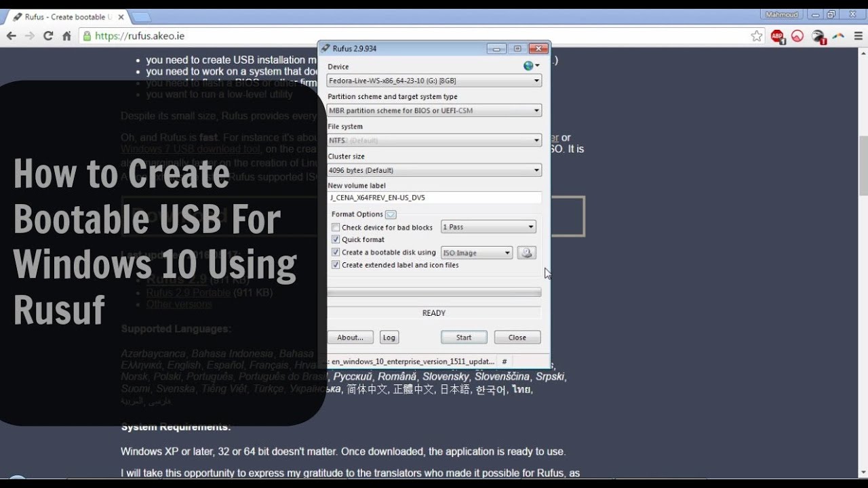Open the 1 Pass bad blocks dropdown
This screenshot has height=488, width=868.
click(x=488, y=227)
